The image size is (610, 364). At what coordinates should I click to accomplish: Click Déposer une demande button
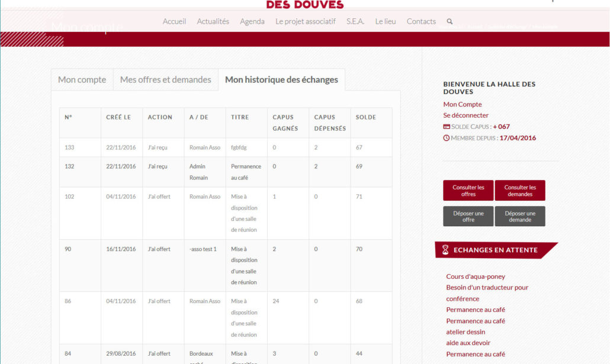click(x=520, y=216)
